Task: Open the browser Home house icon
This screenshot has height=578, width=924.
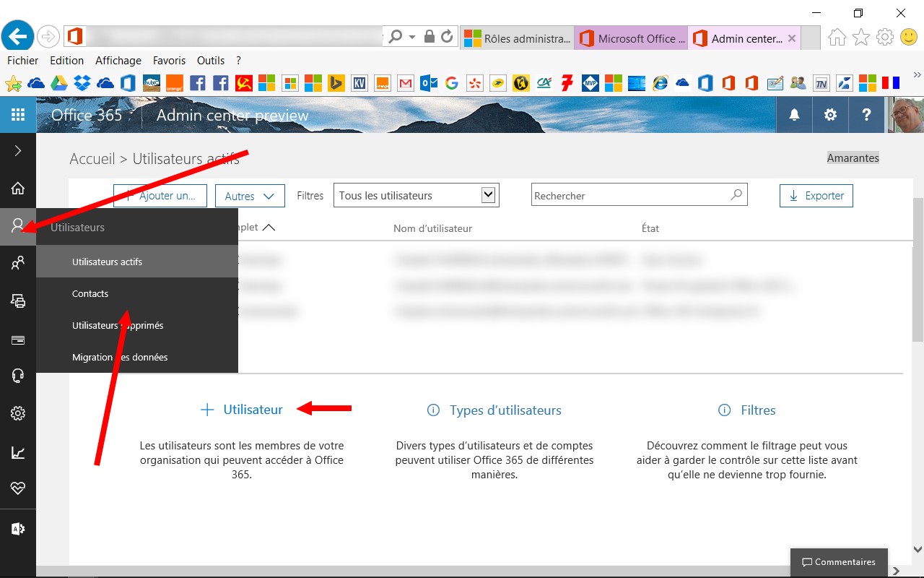Action: (837, 37)
